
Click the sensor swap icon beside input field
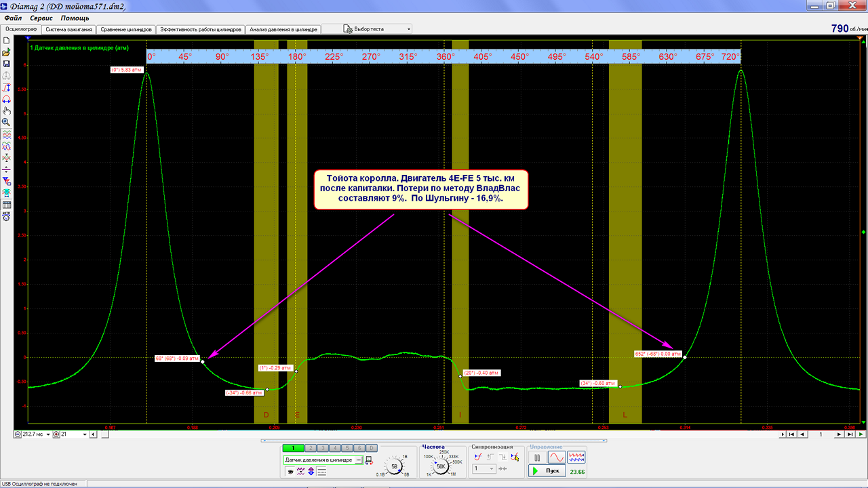368,460
